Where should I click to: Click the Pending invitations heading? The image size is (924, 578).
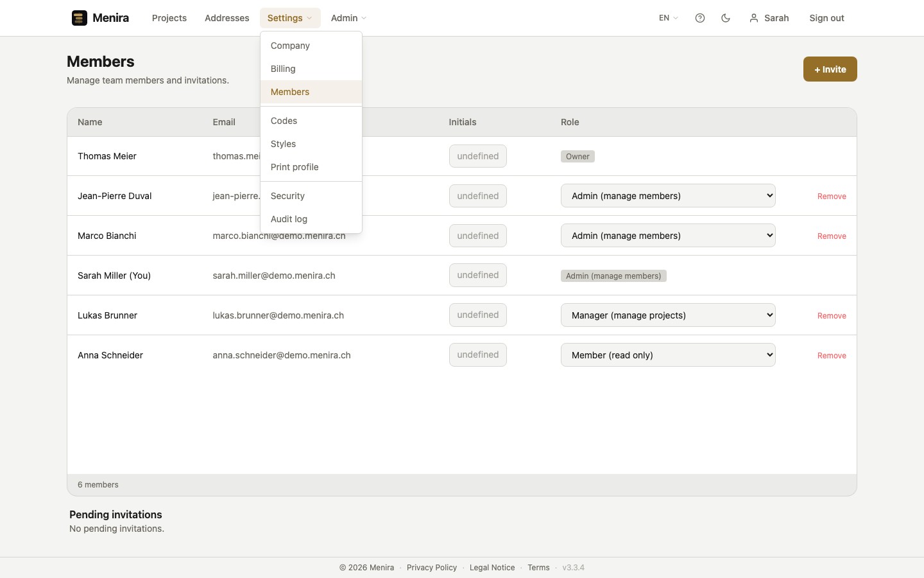116,514
